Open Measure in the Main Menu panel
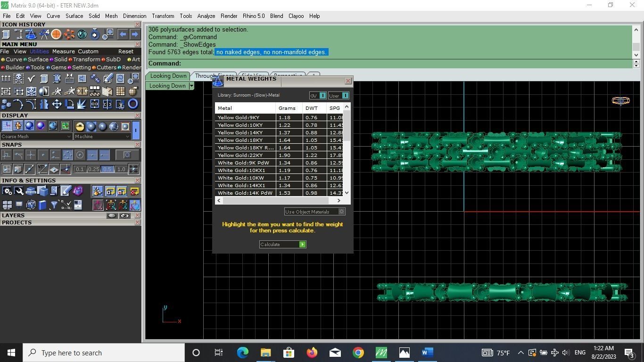The width and height of the screenshot is (644, 362). tap(64, 51)
